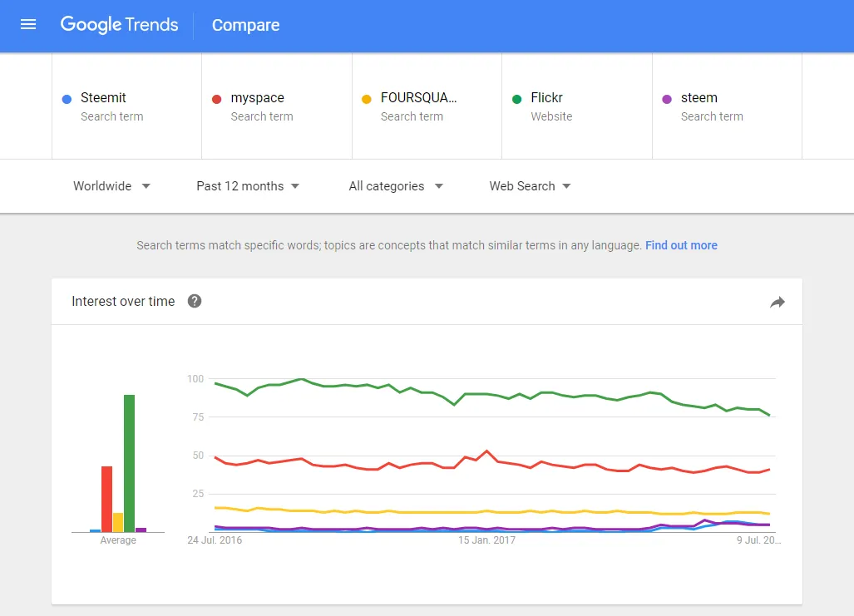Open the hamburger main menu

click(27, 24)
